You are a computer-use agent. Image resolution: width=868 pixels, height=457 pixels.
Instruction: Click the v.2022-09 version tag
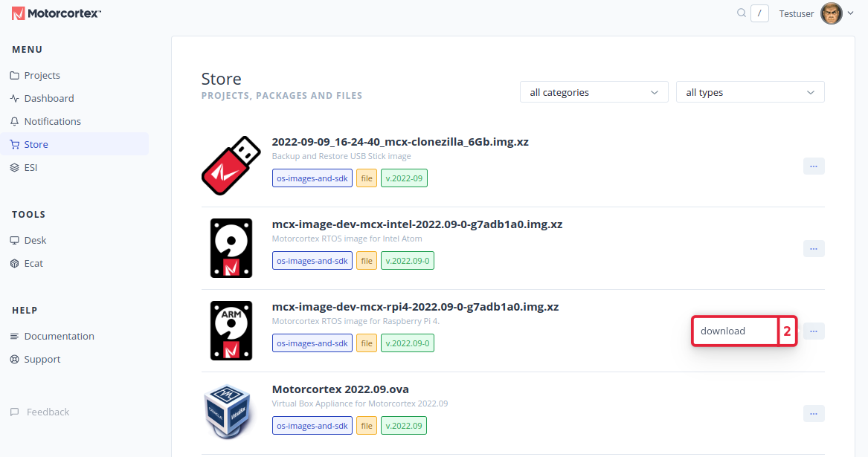pyautogui.click(x=404, y=178)
